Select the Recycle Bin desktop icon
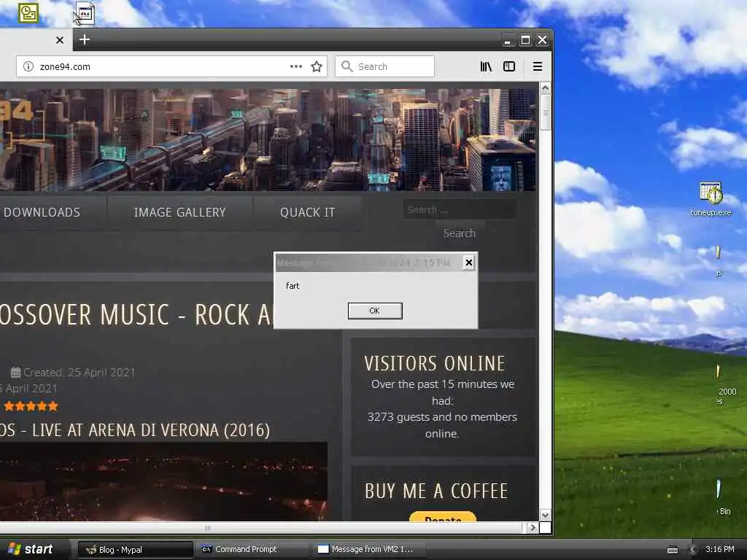The image size is (747, 560). pos(722,497)
